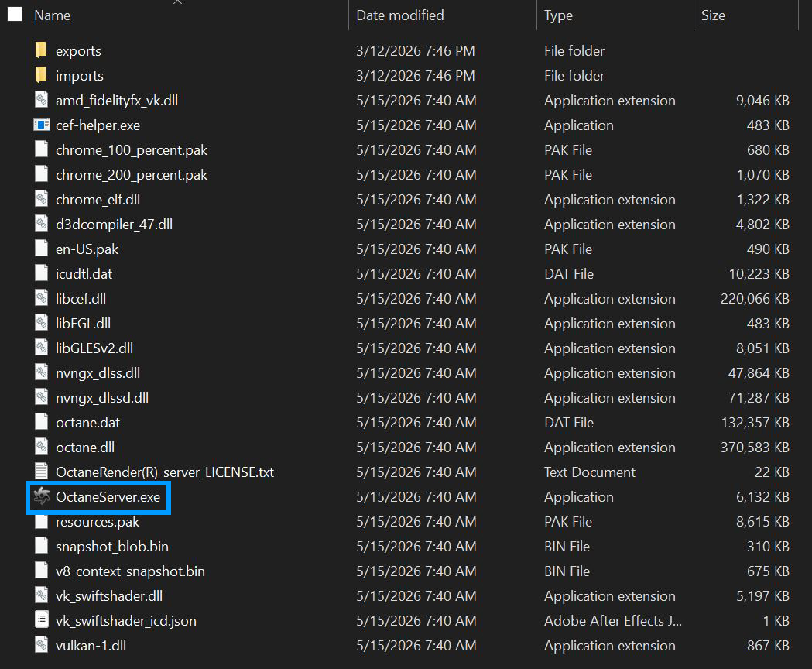Image resolution: width=812 pixels, height=669 pixels.
Task: Select libEGL.dll file icon
Action: coord(42,323)
